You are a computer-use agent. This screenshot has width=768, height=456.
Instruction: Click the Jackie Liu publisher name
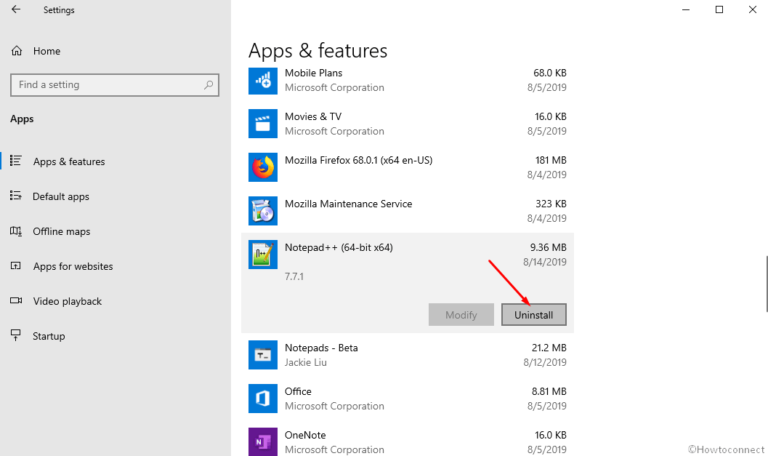pos(306,362)
